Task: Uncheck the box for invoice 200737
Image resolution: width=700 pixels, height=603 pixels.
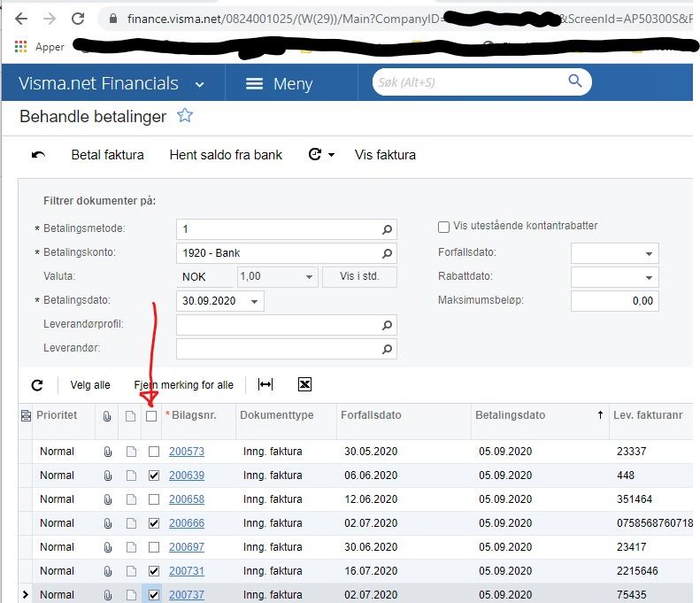Action: pos(154,595)
